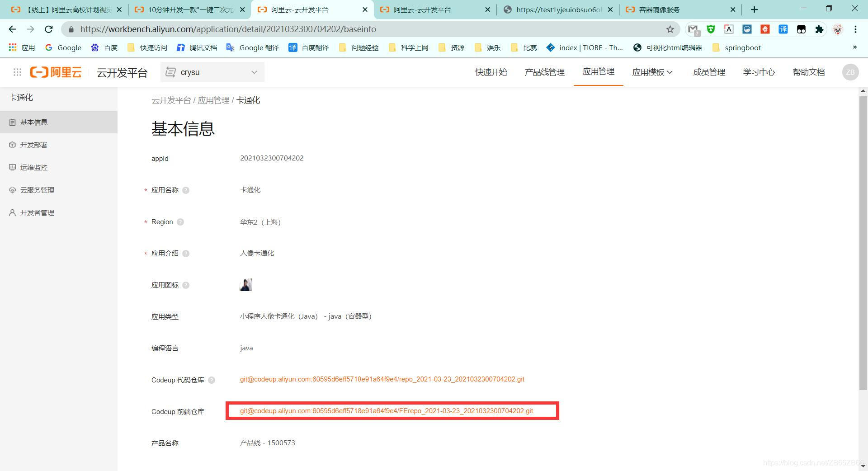The image size is (868, 471).
Task: Open the 问题经验 bookmark folder
Action: pos(359,47)
